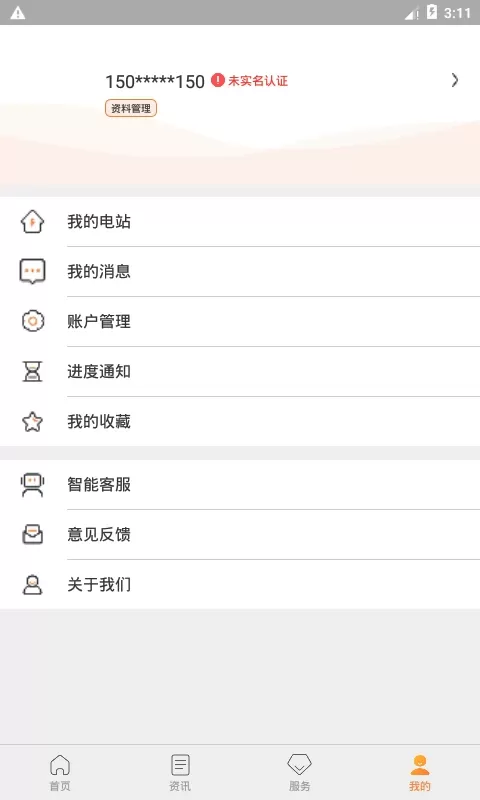Select the 账户管理 menu entry
Image resolution: width=480 pixels, height=800 pixels.
coord(240,321)
